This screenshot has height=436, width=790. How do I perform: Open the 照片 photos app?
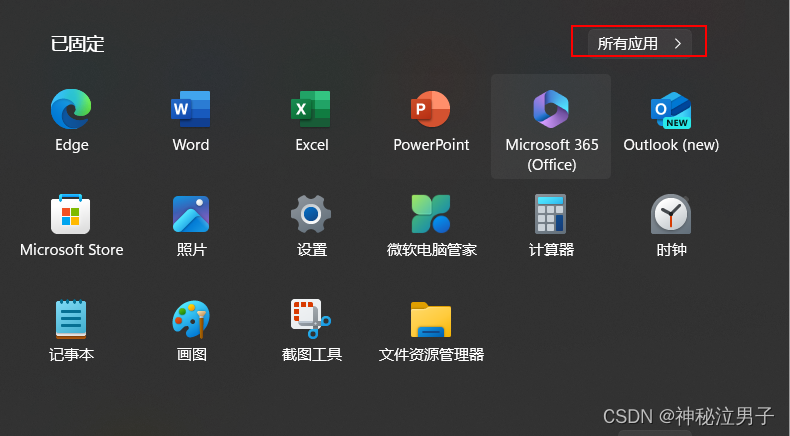click(191, 214)
